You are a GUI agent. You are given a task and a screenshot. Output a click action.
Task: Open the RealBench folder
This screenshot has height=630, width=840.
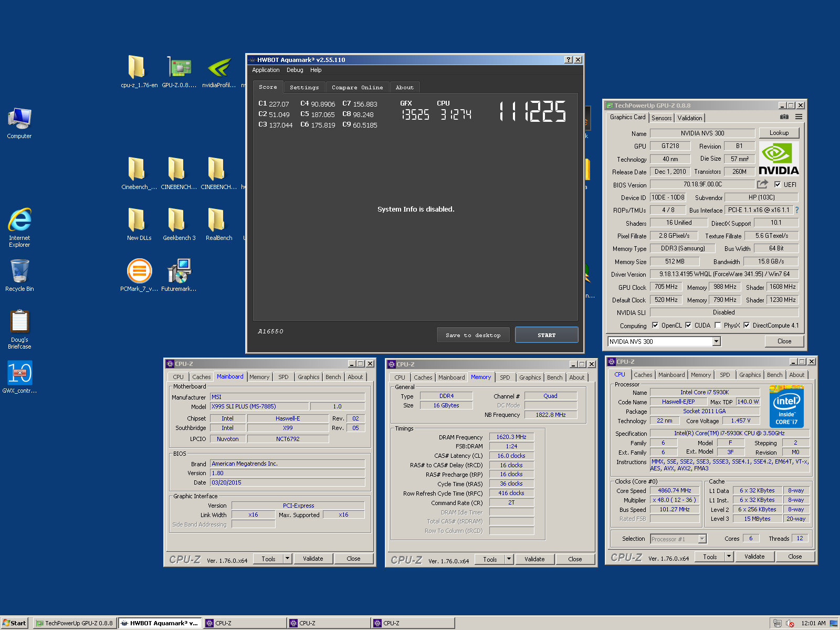click(x=219, y=225)
